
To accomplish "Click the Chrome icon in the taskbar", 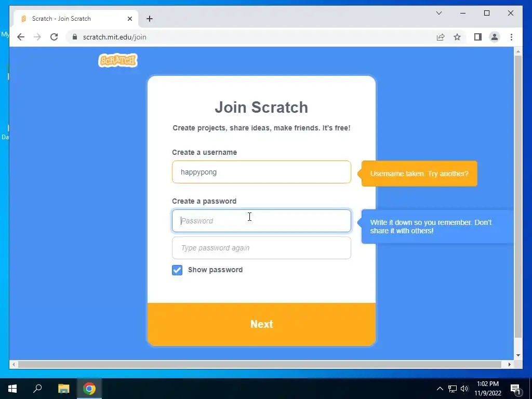I will tap(89, 389).
